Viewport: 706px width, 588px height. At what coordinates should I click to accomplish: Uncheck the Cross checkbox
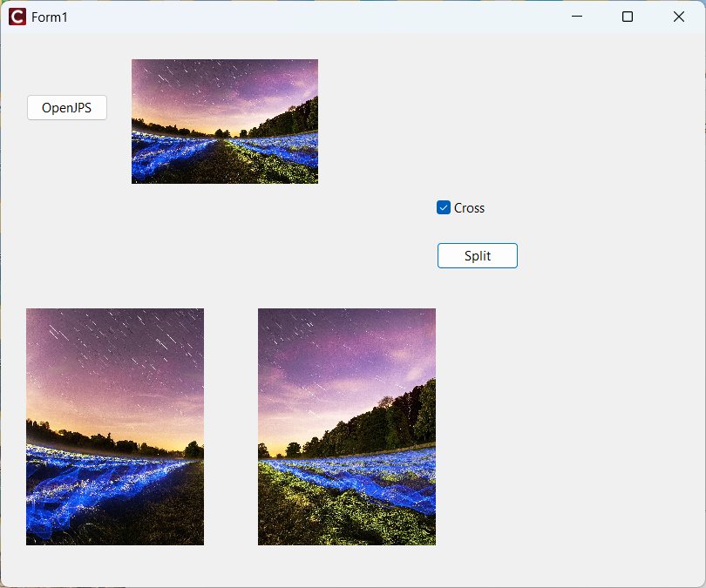[444, 207]
